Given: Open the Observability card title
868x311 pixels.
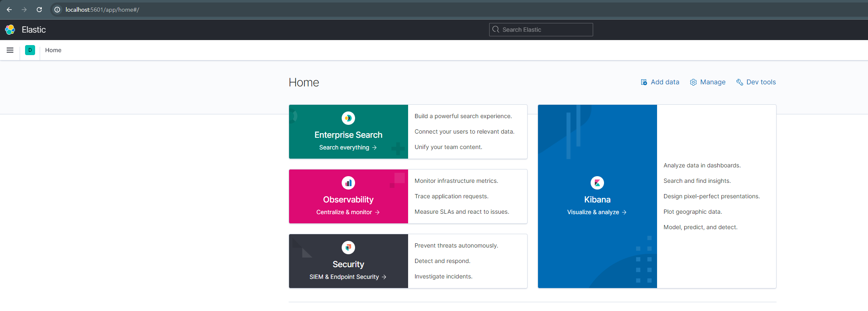Looking at the screenshot, I should (x=348, y=200).
